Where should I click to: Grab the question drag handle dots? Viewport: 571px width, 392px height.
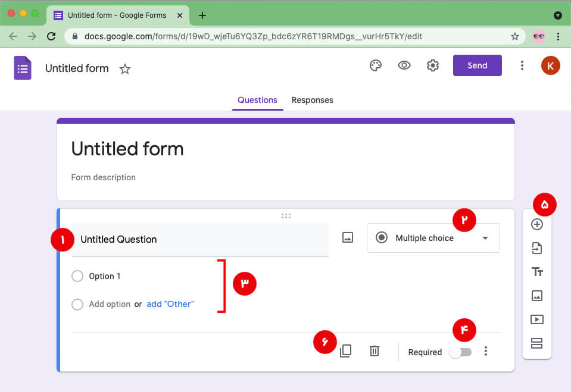[x=286, y=216]
